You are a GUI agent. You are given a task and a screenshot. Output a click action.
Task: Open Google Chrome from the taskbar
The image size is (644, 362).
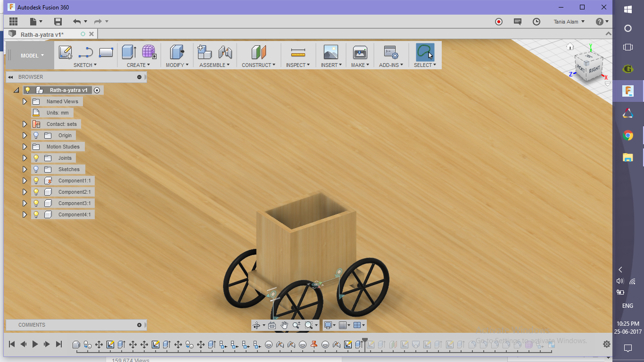[628, 136]
